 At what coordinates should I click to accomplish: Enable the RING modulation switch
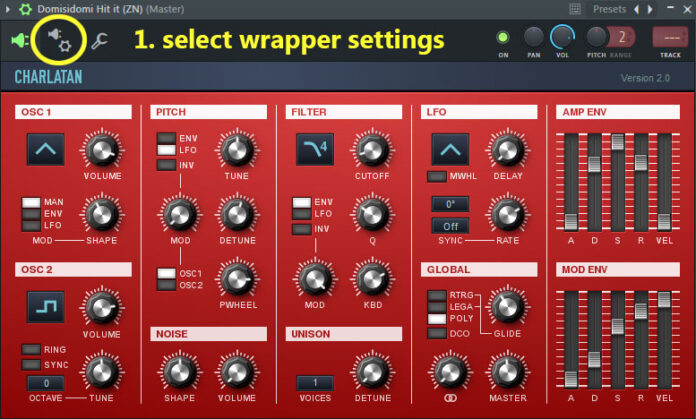(x=31, y=349)
